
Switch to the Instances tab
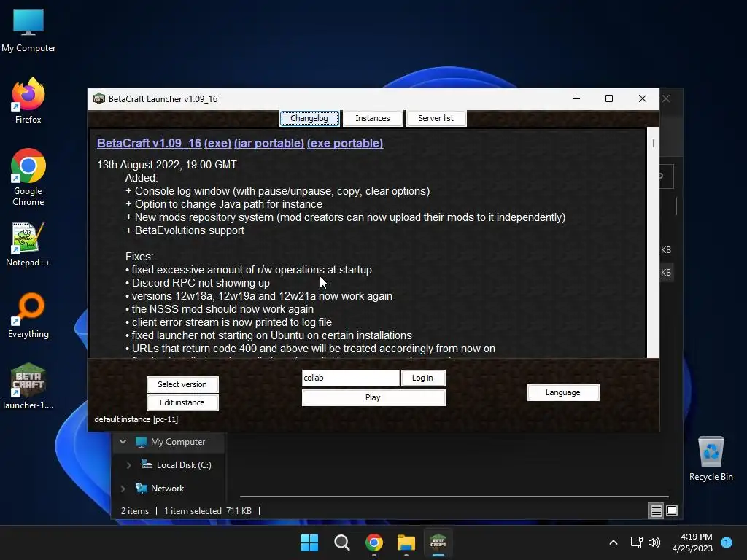coord(373,118)
